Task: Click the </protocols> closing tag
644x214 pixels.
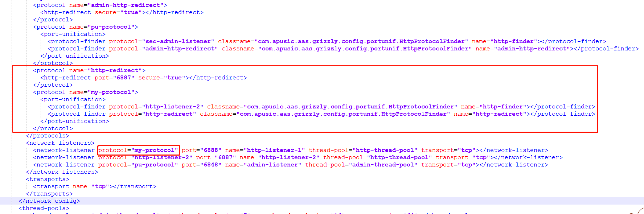Action: (47, 136)
